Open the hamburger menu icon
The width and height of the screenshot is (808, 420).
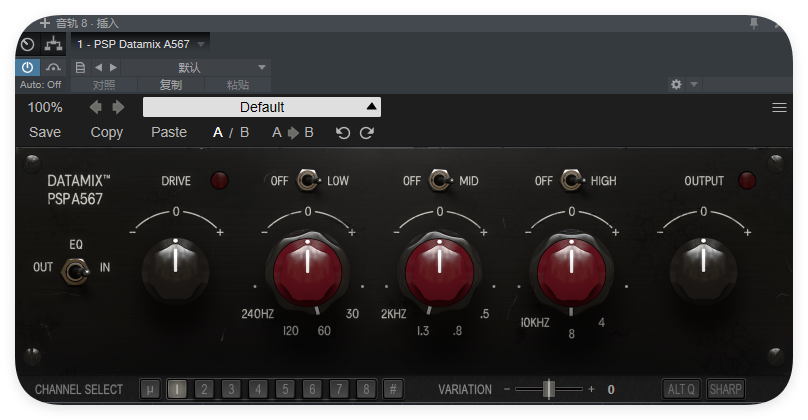pos(779,107)
